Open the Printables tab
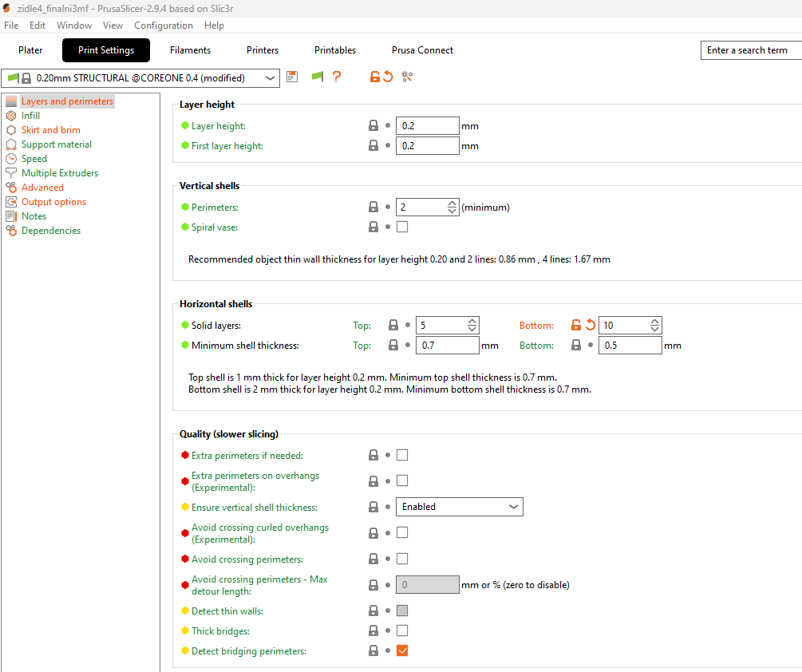This screenshot has width=802, height=672. 335,50
